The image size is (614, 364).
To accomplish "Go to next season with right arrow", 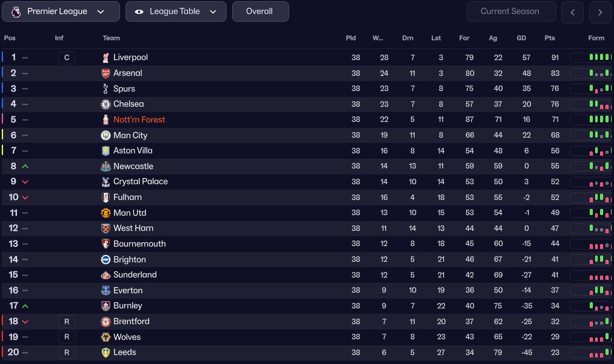I will [600, 12].
